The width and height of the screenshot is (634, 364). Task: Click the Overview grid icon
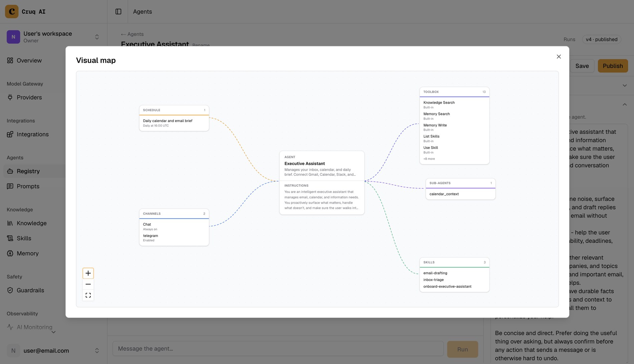pos(10,60)
